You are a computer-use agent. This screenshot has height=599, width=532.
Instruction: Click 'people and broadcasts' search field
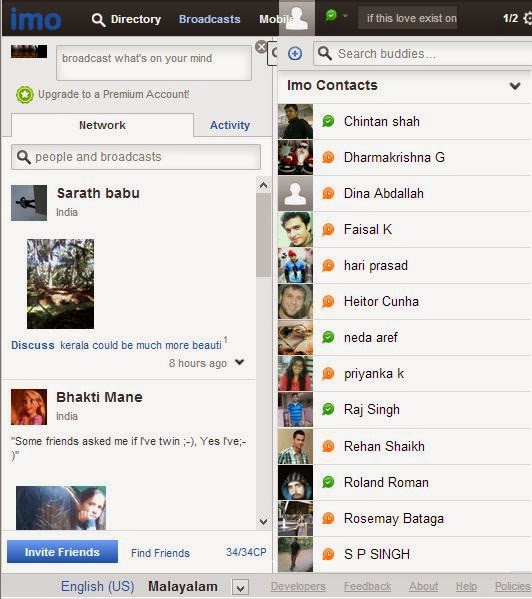[136, 157]
